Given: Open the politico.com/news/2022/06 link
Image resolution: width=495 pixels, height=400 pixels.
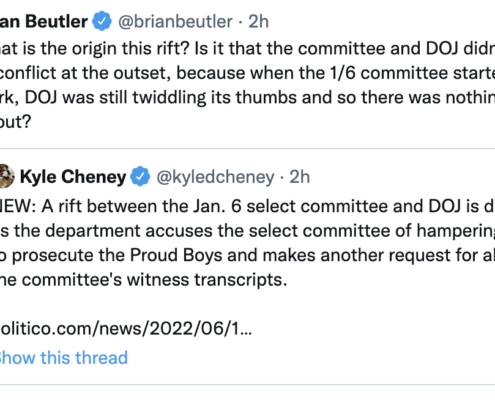Looking at the screenshot, I should tap(126, 329).
